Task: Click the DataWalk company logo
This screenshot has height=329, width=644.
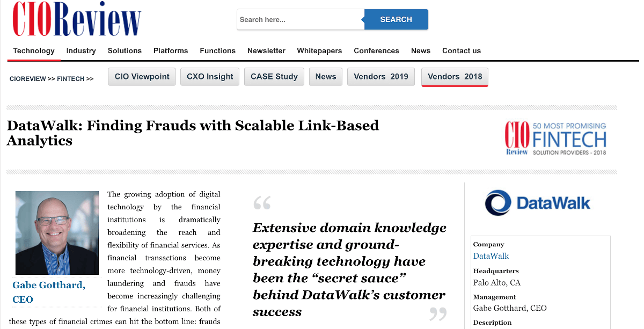Action: tap(537, 203)
